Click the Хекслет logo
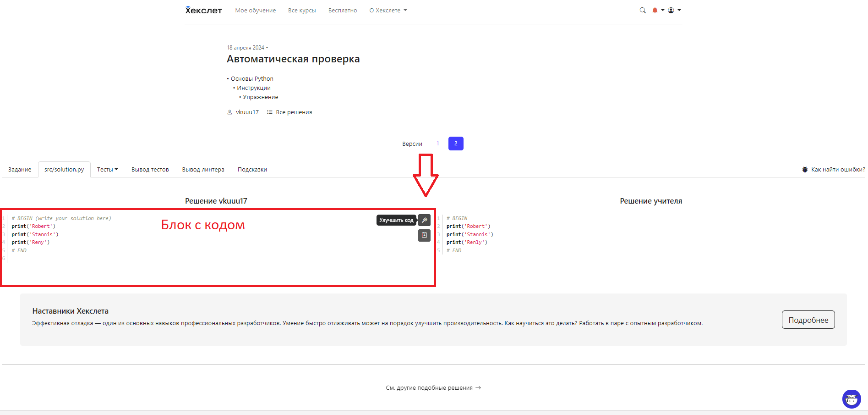The image size is (868, 415). pyautogui.click(x=203, y=11)
